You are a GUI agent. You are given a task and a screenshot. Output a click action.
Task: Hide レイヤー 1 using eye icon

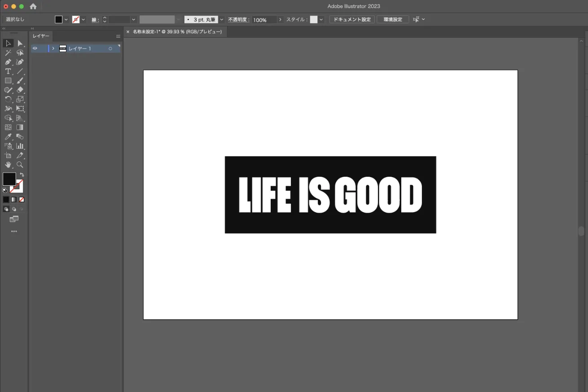(x=35, y=48)
